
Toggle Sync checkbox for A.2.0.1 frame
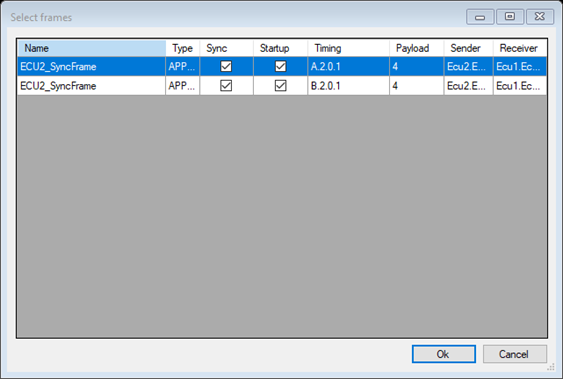tap(226, 66)
